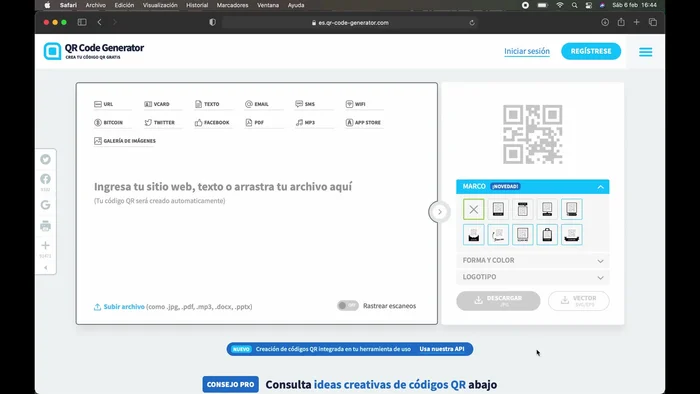Open the Galería de imágenes option
The image size is (700, 394).
tap(125, 141)
